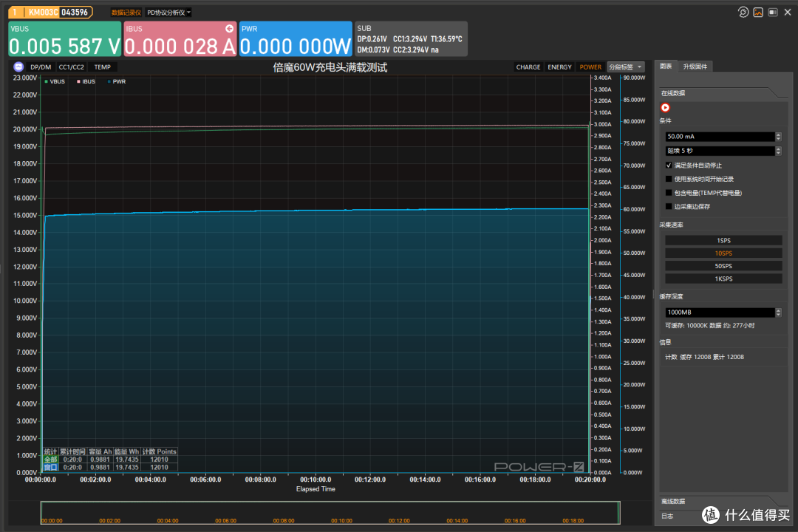Viewport: 798px width, 532px height.
Task: Toggle the DP/DM chart trace
Action: click(x=41, y=66)
